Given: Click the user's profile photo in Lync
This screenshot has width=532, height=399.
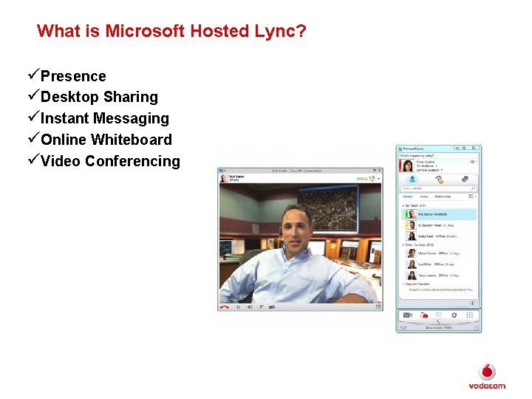Looking at the screenshot, I should coord(407,166).
